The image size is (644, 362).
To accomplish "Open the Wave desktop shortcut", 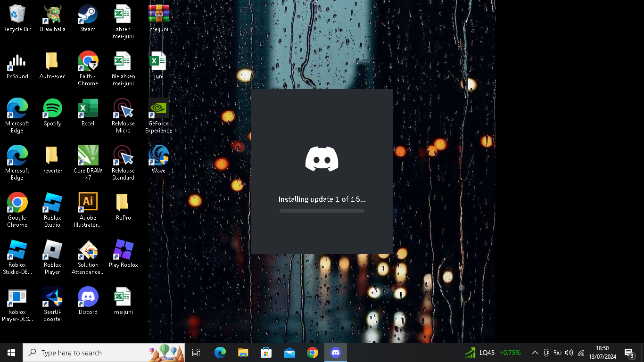I will pyautogui.click(x=159, y=160).
